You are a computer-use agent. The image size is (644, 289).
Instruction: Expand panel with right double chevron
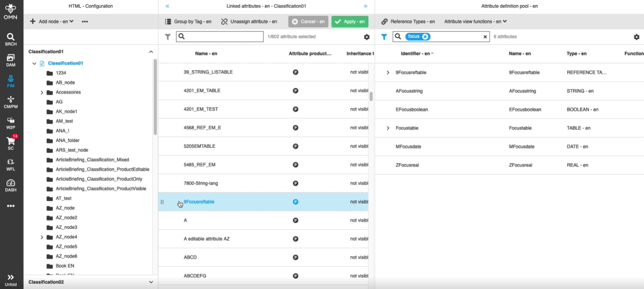coord(365,6)
